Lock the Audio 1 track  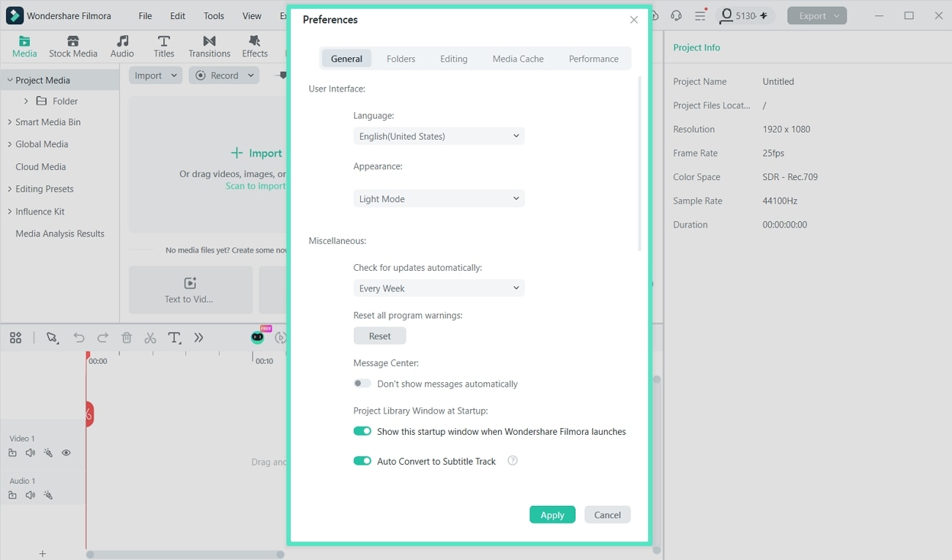pos(12,496)
